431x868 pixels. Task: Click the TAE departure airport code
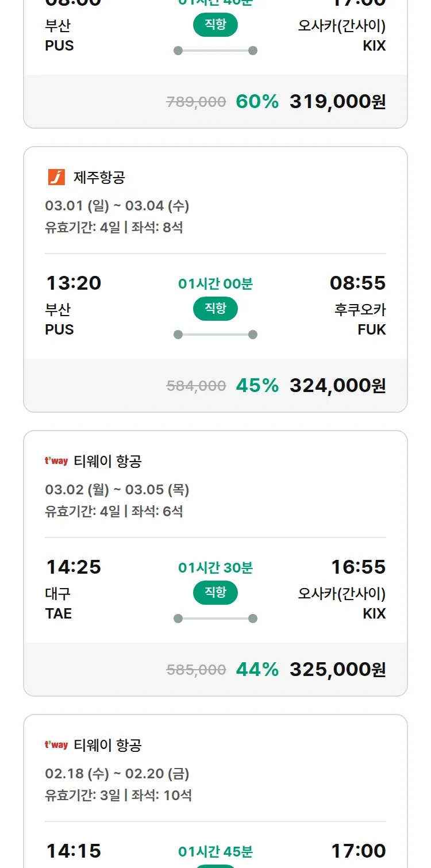[59, 614]
